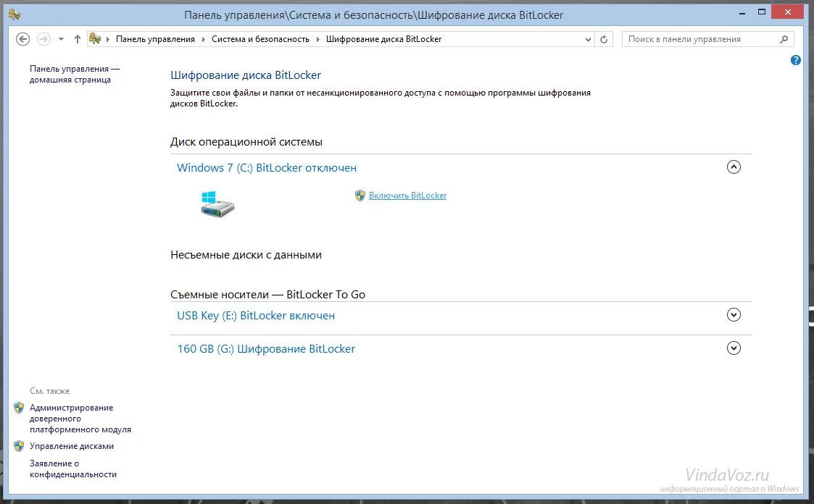Image resolution: width=814 pixels, height=504 pixels.
Task: Click the window title bar system icon
Action: (x=14, y=14)
